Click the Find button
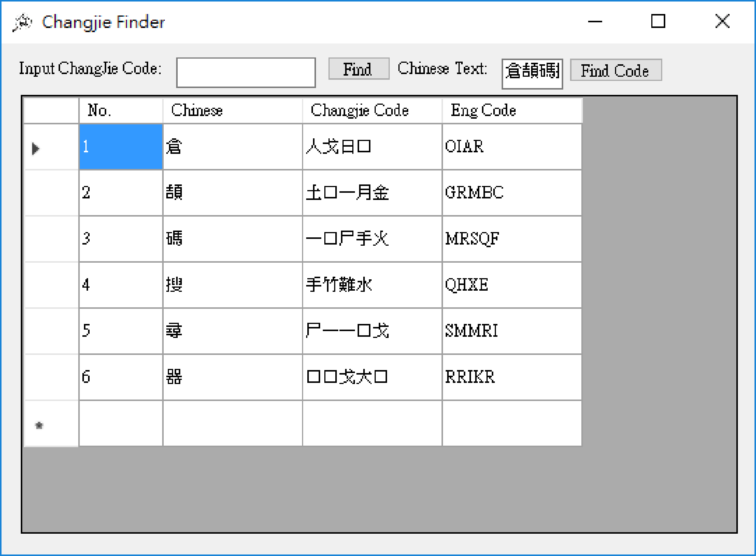756x556 pixels. point(358,69)
